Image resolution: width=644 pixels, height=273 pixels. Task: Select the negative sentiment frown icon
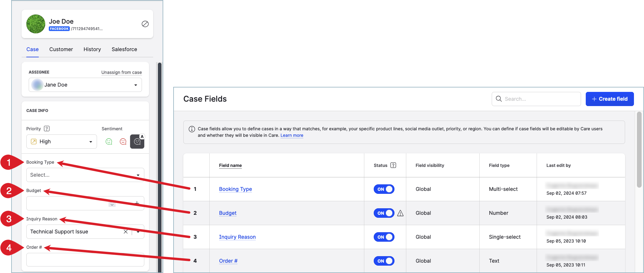tap(123, 142)
